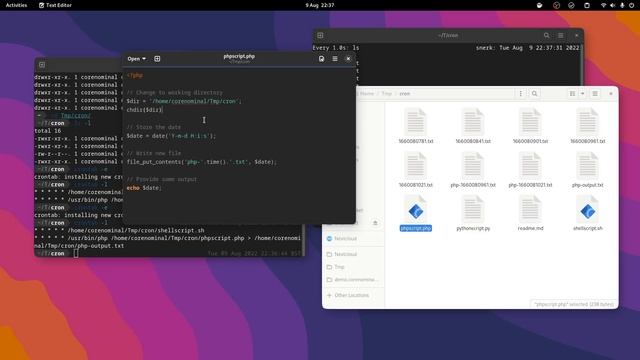Screen dimensions: 640x360
Task: Open the Text Editor app menu in top bar
Action: (55, 5)
